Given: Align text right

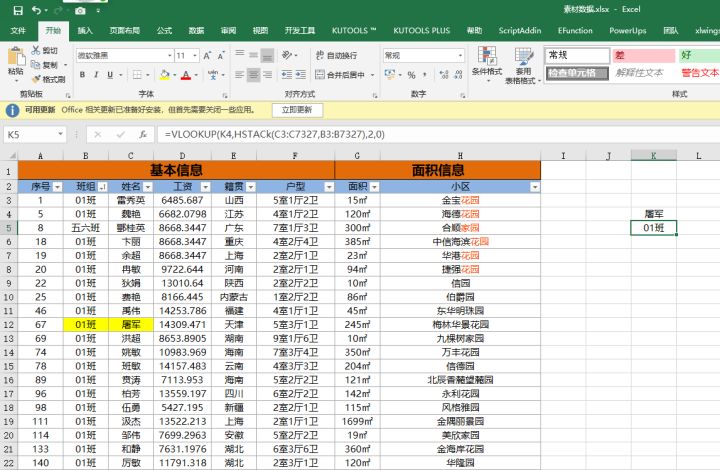Looking at the screenshot, I should [x=268, y=74].
